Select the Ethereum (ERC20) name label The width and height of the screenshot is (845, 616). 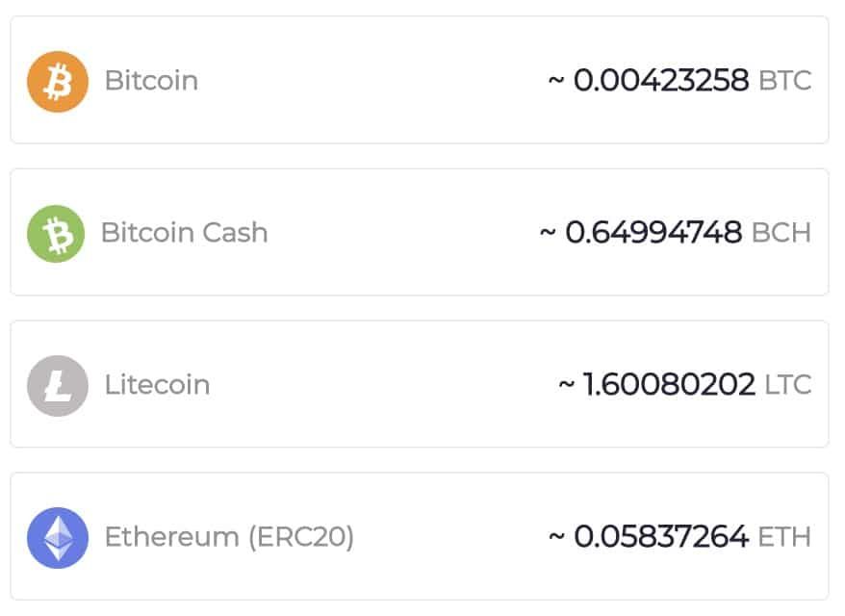229,537
